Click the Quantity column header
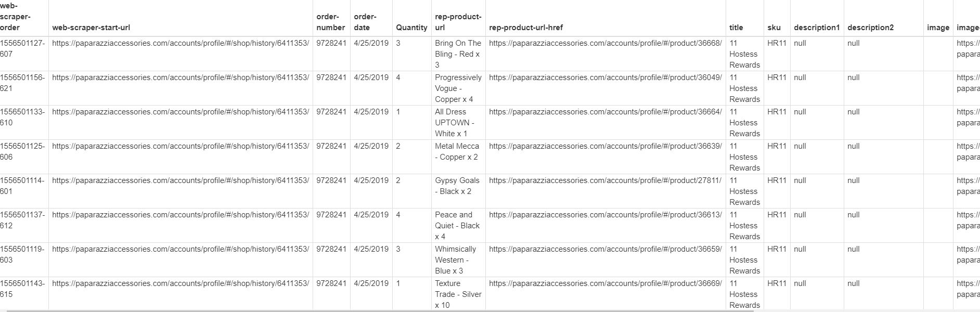 click(411, 28)
